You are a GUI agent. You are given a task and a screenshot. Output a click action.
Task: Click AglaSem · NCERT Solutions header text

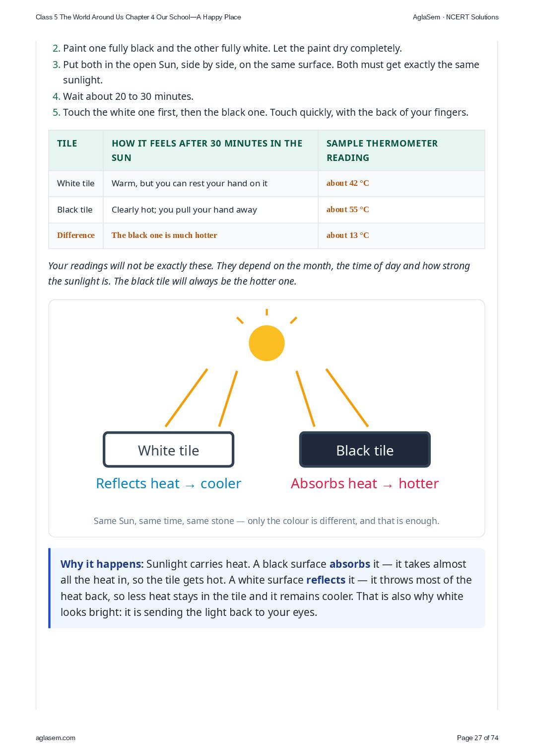456,17
